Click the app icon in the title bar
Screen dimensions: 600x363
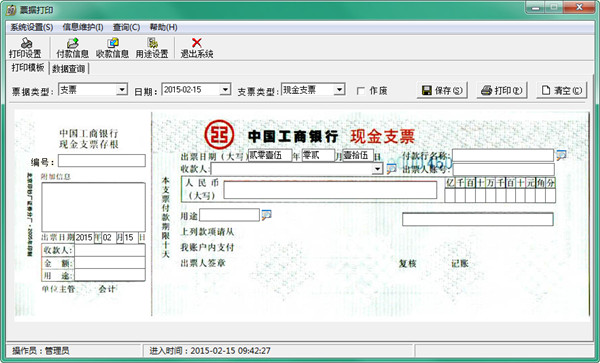coord(11,10)
